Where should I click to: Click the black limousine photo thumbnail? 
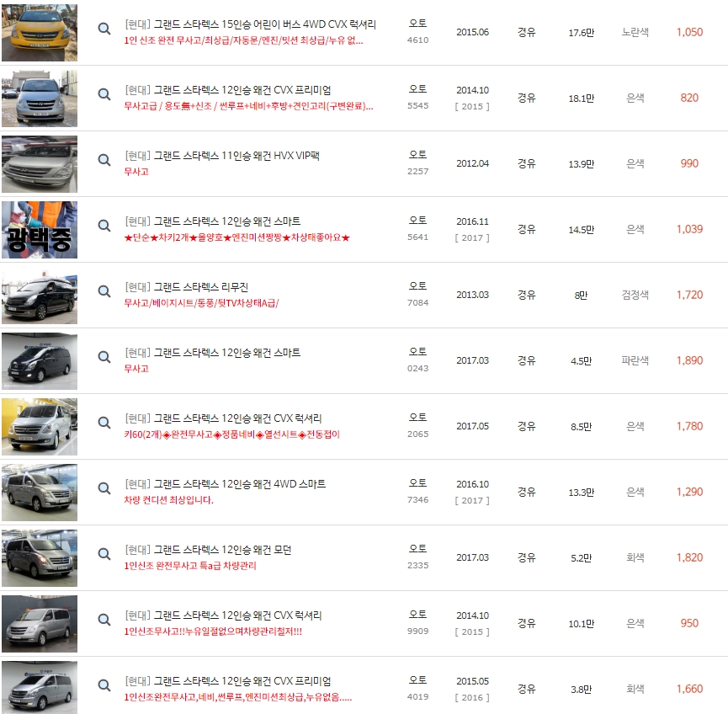click(x=39, y=296)
